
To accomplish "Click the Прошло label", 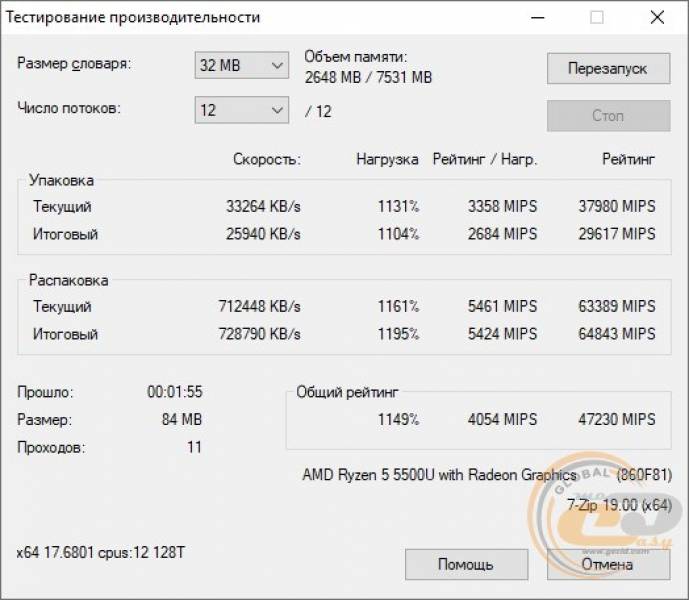I will coord(45,392).
